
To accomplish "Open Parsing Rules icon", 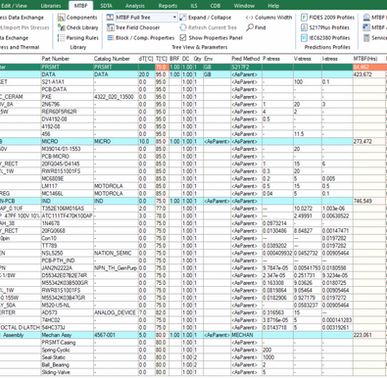I will pos(61,38).
